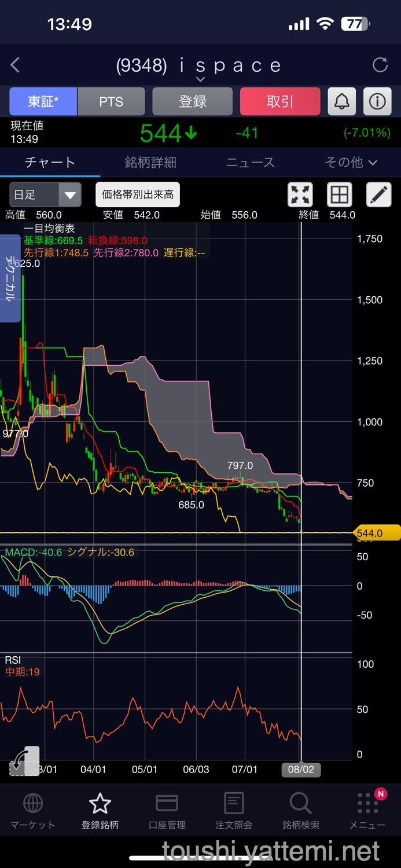Open the マーケット globe icon
The width and height of the screenshot is (401, 868).
click(x=33, y=811)
